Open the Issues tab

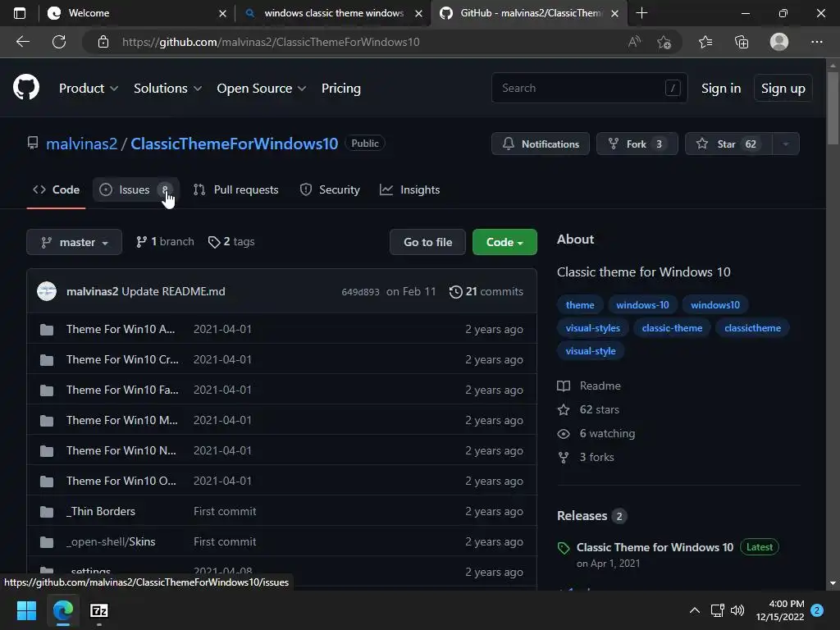click(136, 189)
